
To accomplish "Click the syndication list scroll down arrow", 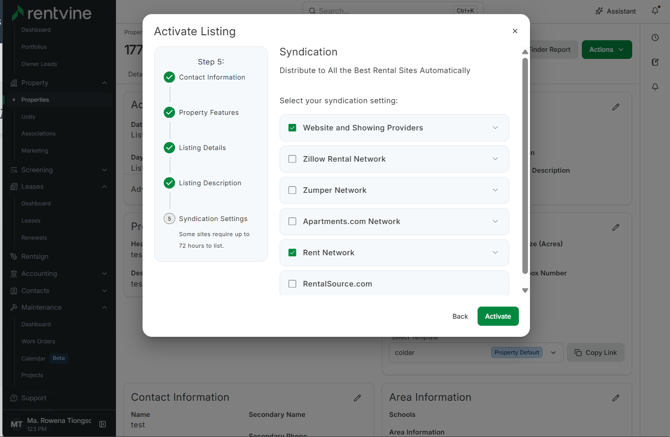I will pyautogui.click(x=525, y=290).
